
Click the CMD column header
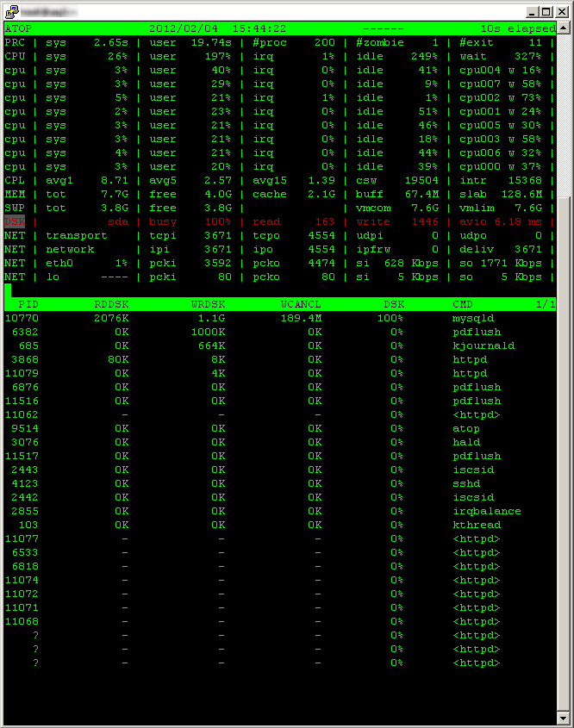click(463, 304)
